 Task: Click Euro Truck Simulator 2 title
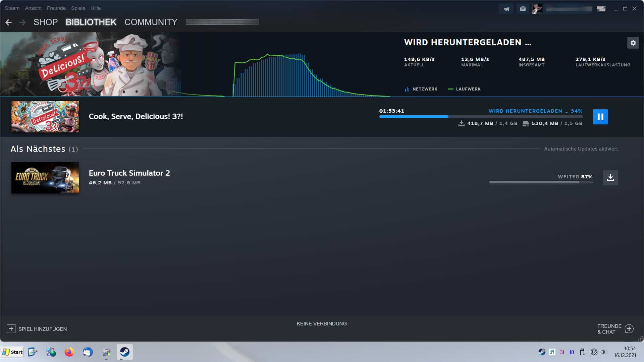click(x=129, y=173)
